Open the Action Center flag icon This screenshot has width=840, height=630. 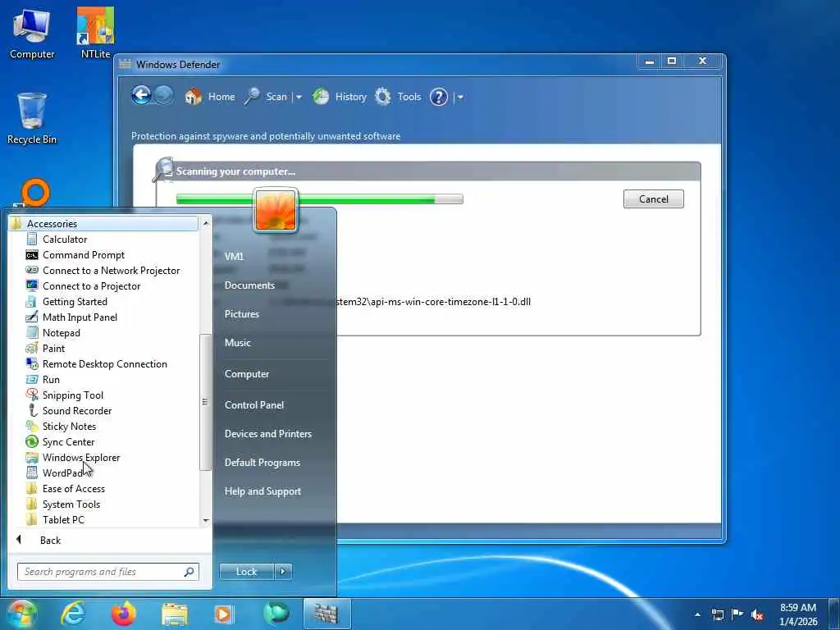click(x=737, y=614)
